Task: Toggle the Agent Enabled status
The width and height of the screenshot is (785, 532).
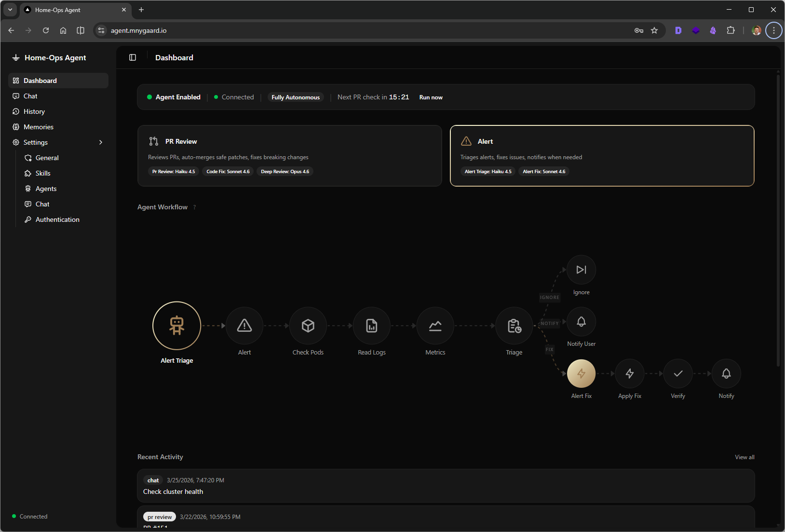Action: 174,97
